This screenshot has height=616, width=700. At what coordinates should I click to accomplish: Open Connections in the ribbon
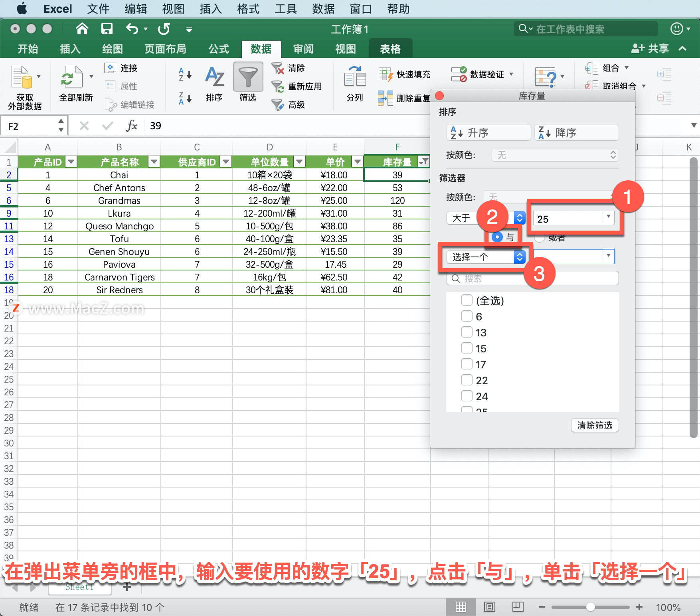click(121, 68)
